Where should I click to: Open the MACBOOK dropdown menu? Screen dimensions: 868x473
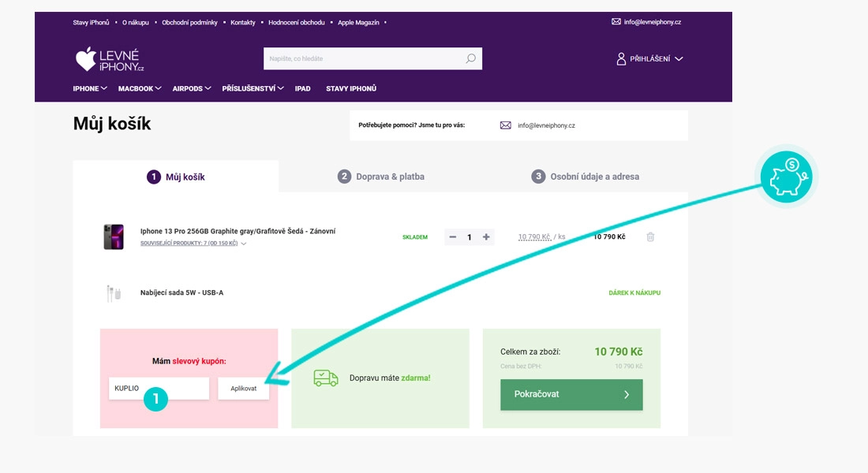point(140,88)
